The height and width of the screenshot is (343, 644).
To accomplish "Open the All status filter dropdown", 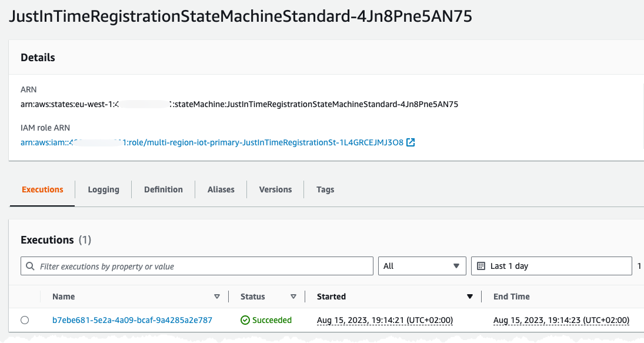I will [422, 266].
